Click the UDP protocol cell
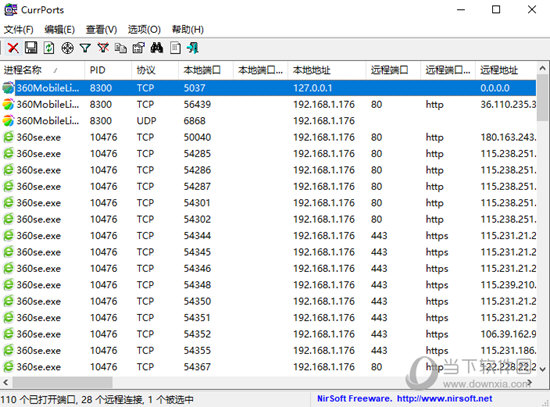550x407 pixels. (x=146, y=121)
